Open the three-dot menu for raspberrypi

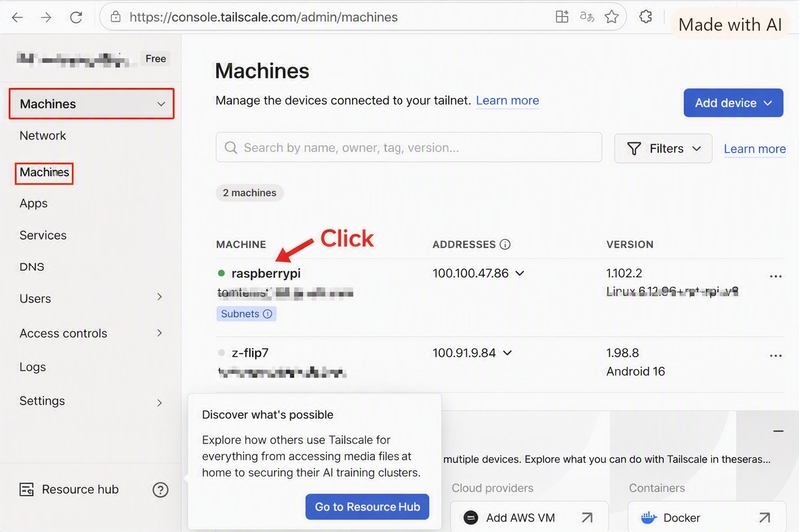click(x=776, y=276)
